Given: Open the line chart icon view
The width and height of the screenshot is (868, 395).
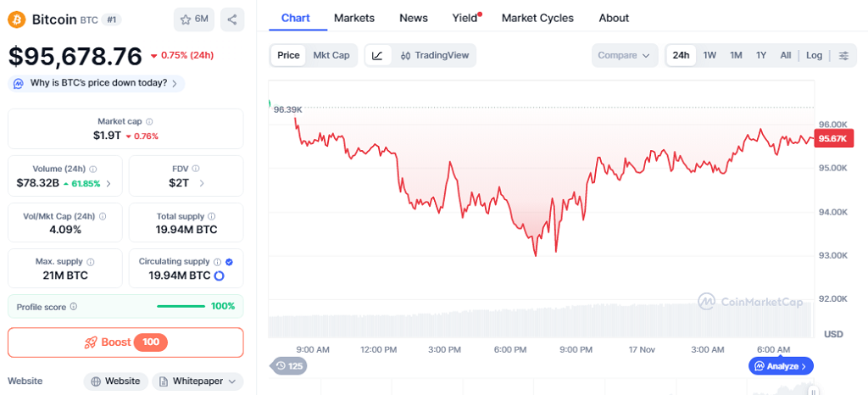Looking at the screenshot, I should (x=377, y=55).
